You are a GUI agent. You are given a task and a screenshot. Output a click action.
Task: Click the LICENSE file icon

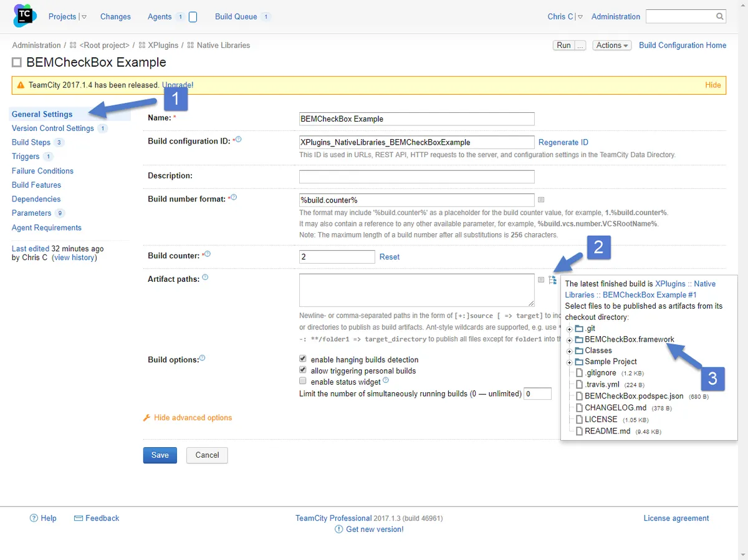pyautogui.click(x=579, y=420)
